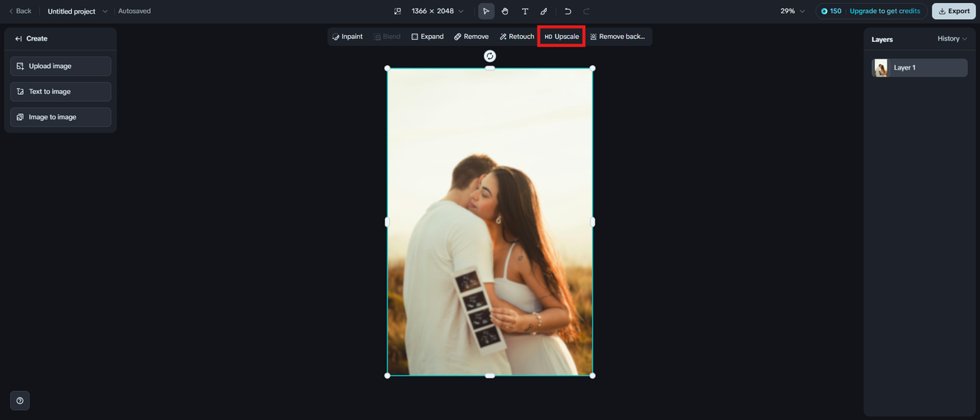Open the 1366 × 2048 canvas size dropdown
Image resolution: width=980 pixels, height=420 pixels.
(438, 11)
